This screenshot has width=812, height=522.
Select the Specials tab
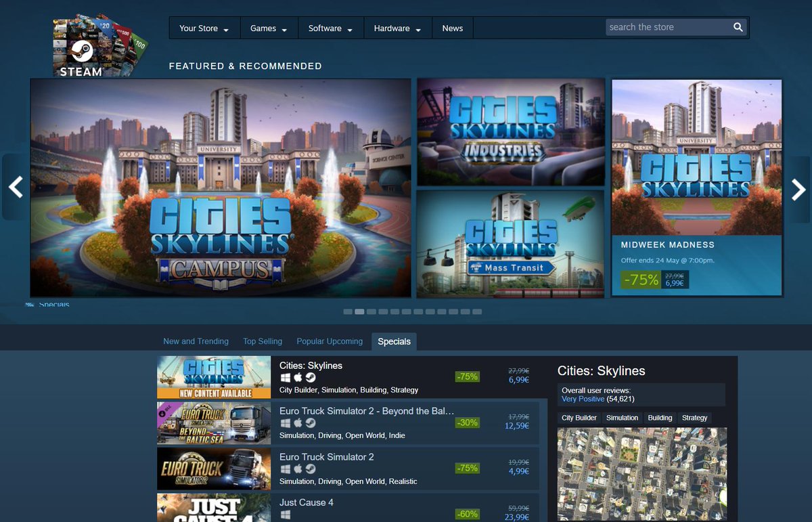click(394, 341)
